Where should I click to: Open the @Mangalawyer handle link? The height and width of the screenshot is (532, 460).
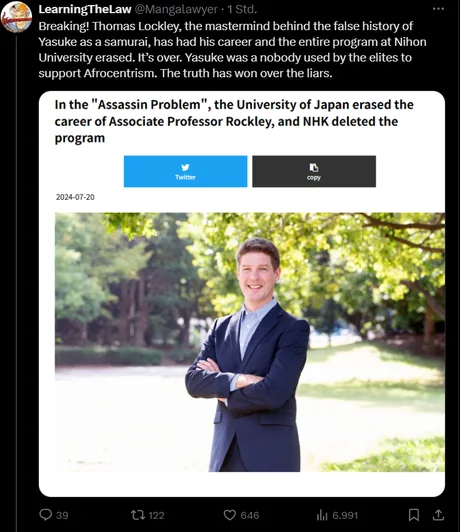click(x=176, y=9)
